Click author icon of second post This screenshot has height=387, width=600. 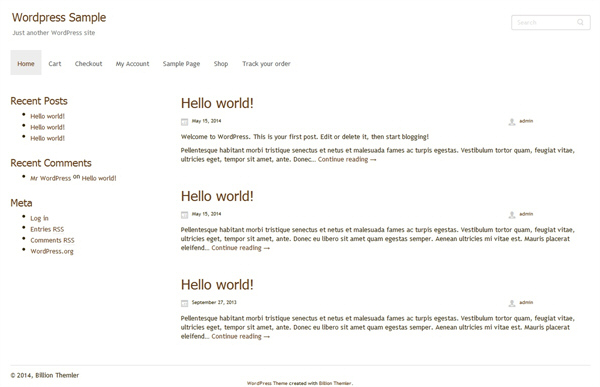click(512, 215)
